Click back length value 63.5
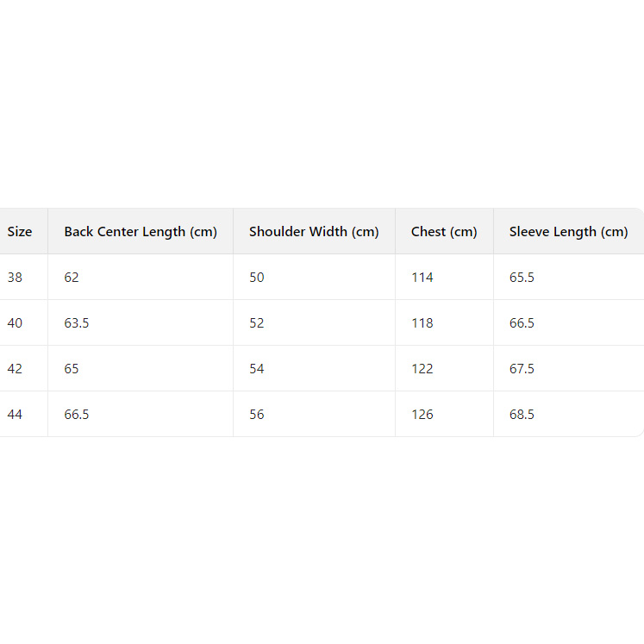The image size is (644, 644). pyautogui.click(x=77, y=322)
